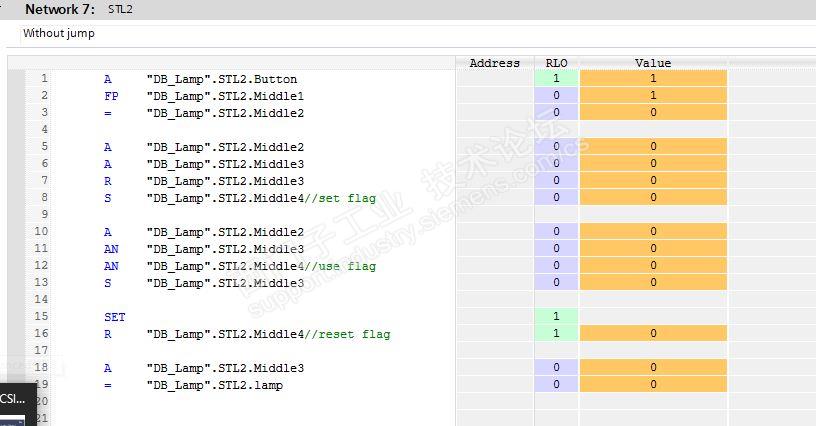Select the '//reset flag' comment on line 16

[347, 334]
